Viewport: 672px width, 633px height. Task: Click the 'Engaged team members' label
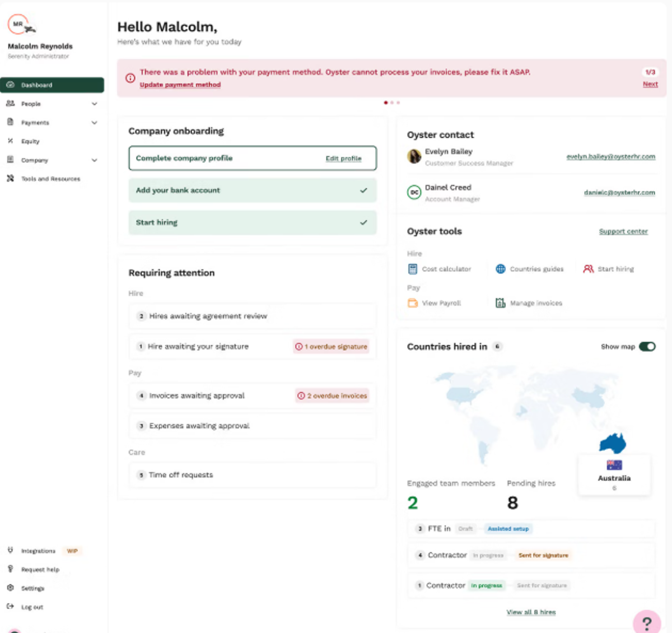click(x=451, y=483)
